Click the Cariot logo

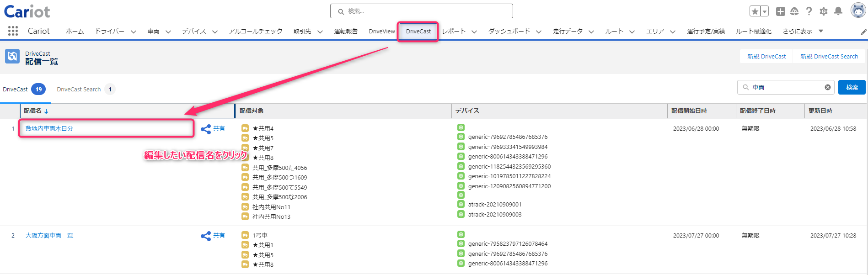click(x=27, y=11)
